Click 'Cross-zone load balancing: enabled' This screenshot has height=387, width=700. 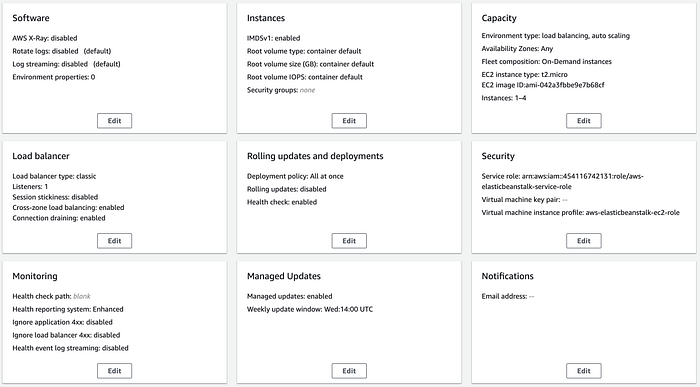68,208
